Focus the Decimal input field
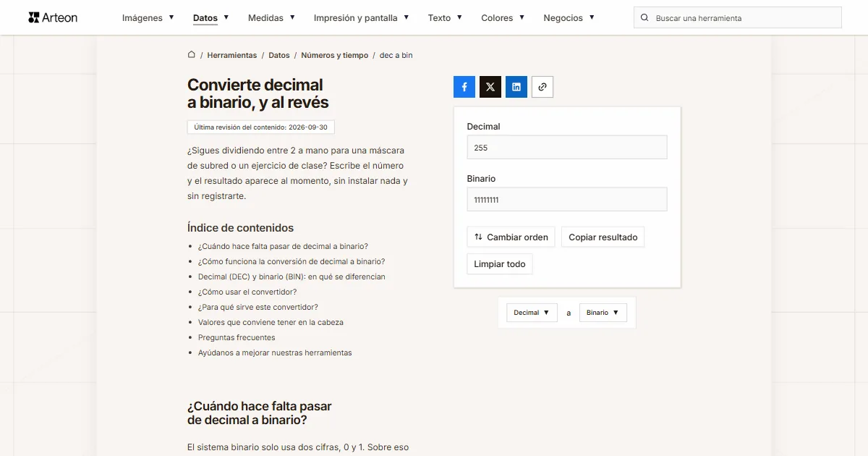This screenshot has width=868, height=456. pos(567,148)
